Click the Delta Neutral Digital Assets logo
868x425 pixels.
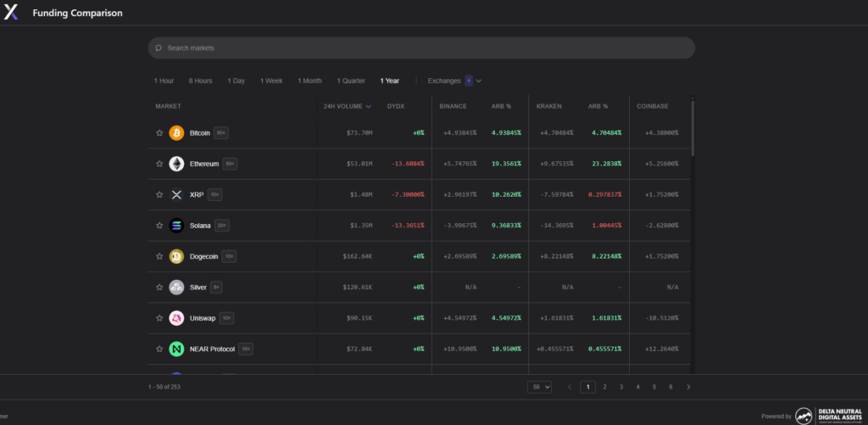[x=829, y=417]
